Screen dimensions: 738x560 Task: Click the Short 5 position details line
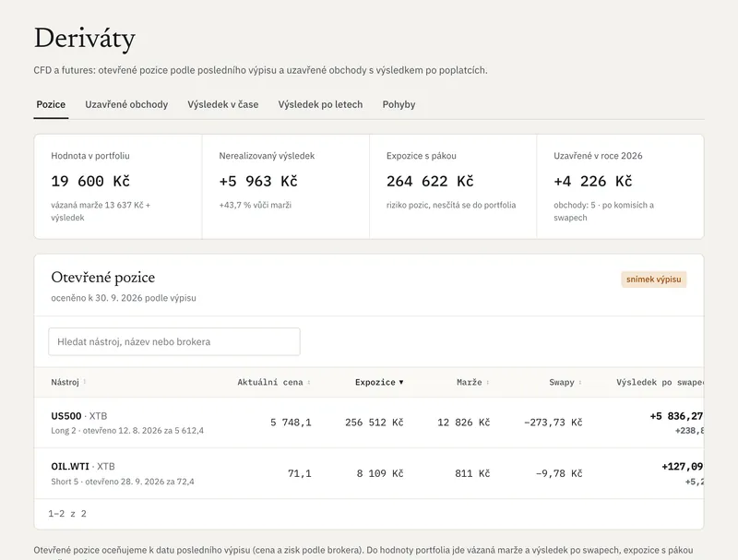123,482
